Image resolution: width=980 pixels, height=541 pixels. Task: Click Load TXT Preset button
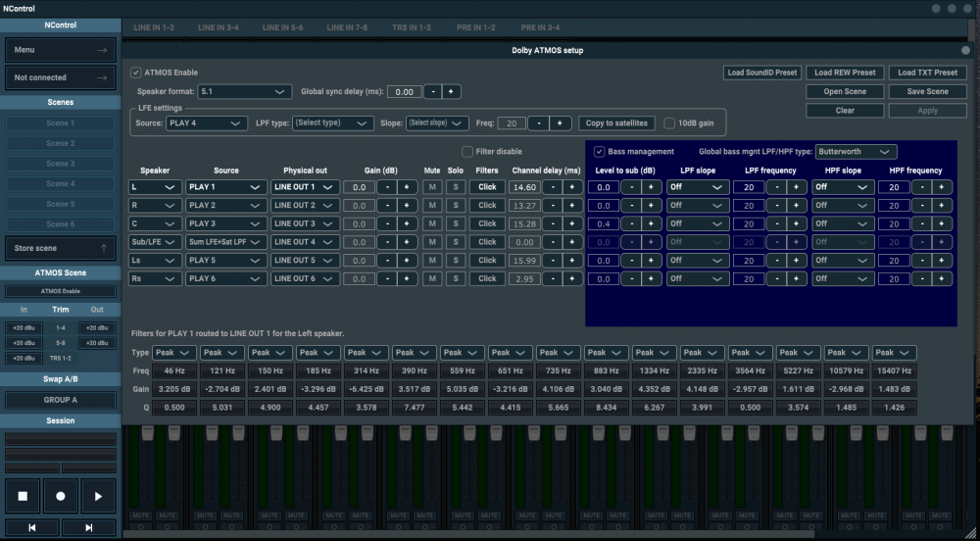(927, 73)
